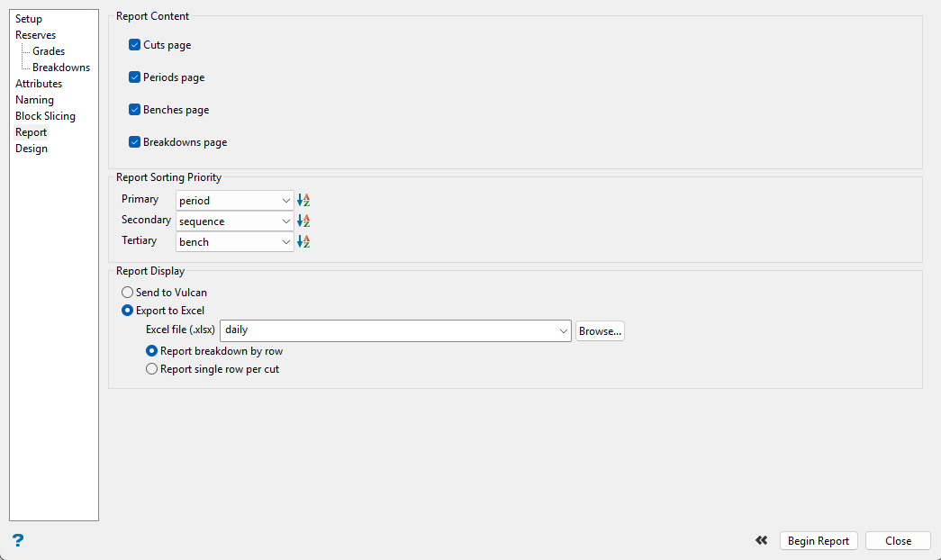Select the Send to Vulcan radio button
The image size is (941, 560).
click(x=128, y=293)
